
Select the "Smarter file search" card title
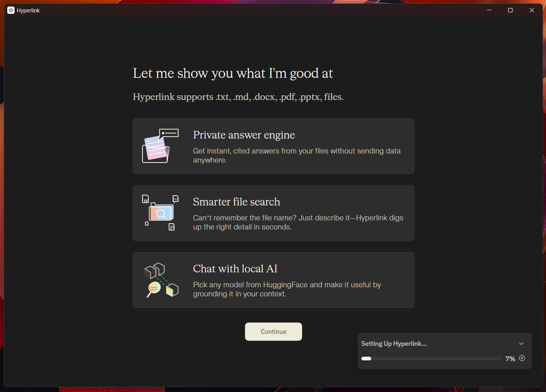tap(236, 202)
